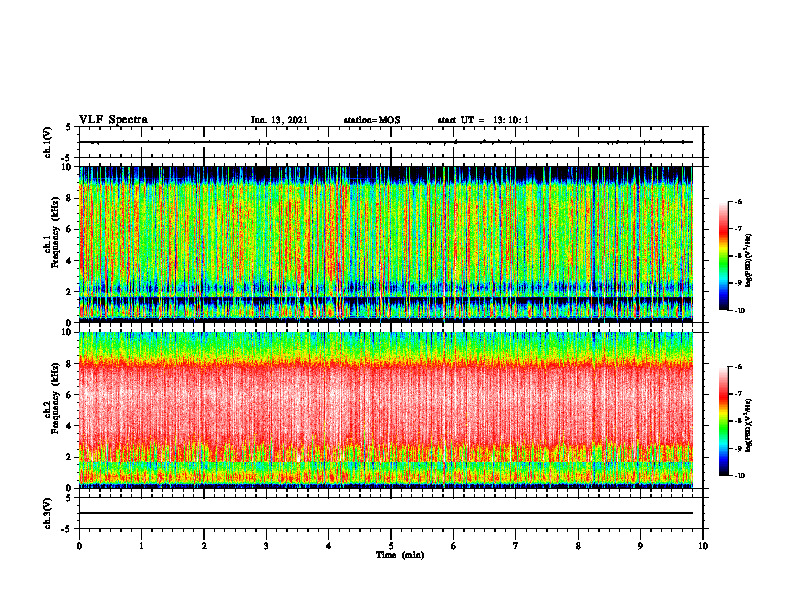Click the "2" kHz tick of ch.1 spectrogram
This screenshot has width=792, height=612.
pyautogui.click(x=70, y=292)
